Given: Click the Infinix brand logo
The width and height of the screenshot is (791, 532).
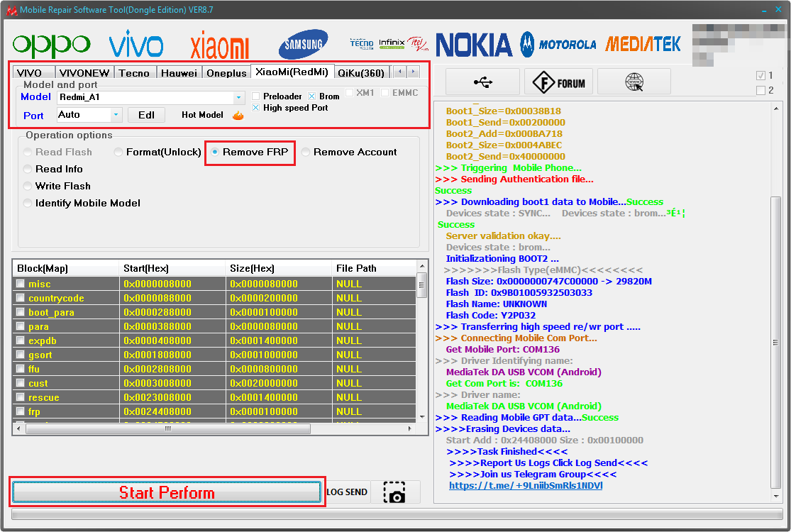Looking at the screenshot, I should (392, 44).
